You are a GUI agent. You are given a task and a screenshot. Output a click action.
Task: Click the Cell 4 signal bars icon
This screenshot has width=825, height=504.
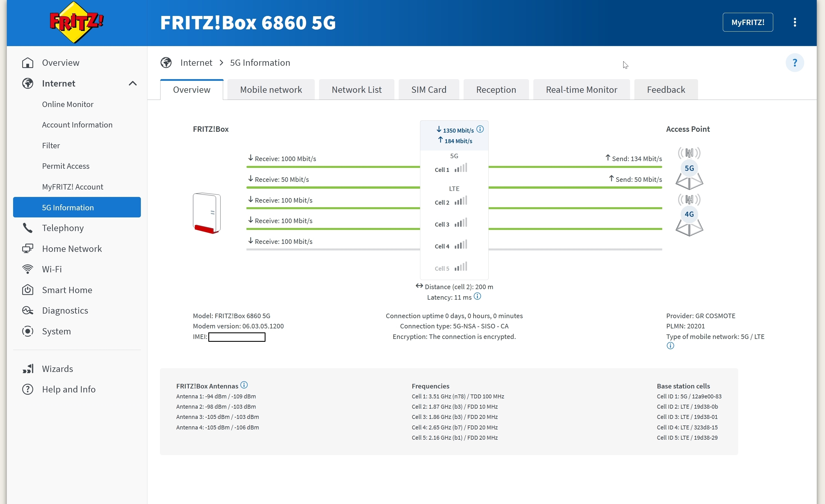click(461, 245)
